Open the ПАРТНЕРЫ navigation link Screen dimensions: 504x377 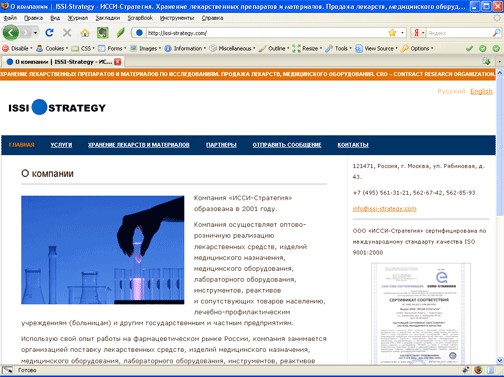[x=221, y=145]
